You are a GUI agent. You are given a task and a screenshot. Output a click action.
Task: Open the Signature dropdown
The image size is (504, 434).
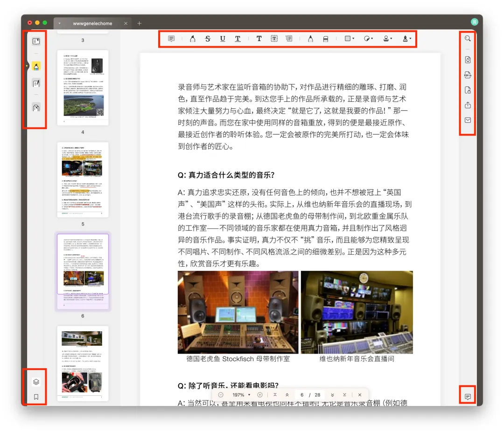coord(406,39)
